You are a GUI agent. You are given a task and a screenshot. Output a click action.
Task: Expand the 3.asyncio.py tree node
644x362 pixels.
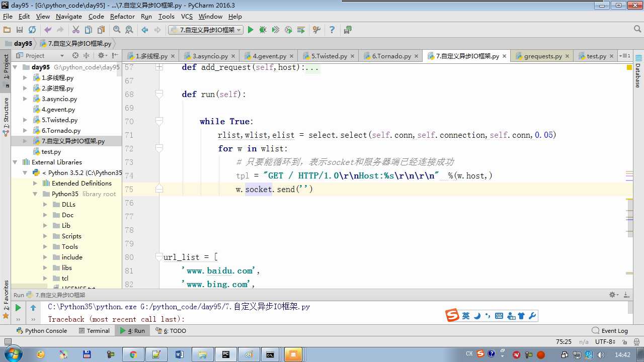25,99
